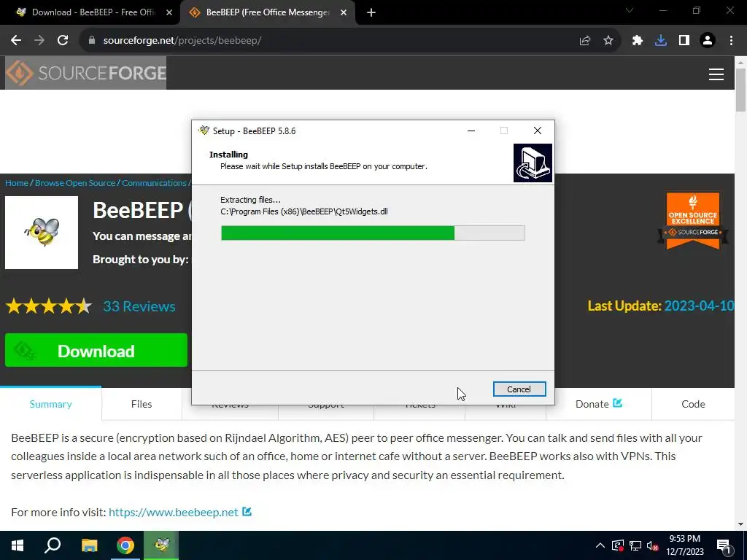Open the SourceForge hamburger menu

[x=716, y=74]
